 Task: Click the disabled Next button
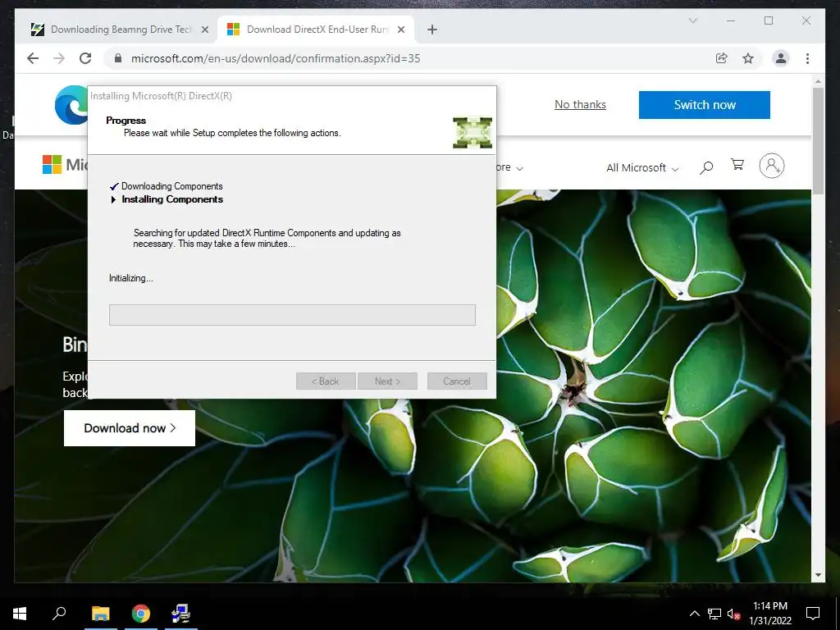pos(387,381)
